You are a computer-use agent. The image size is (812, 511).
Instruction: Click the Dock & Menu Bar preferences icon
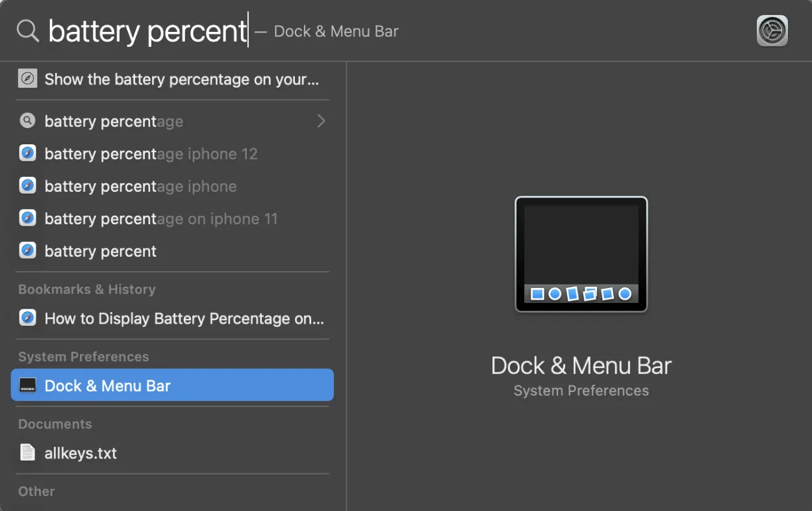click(27, 385)
